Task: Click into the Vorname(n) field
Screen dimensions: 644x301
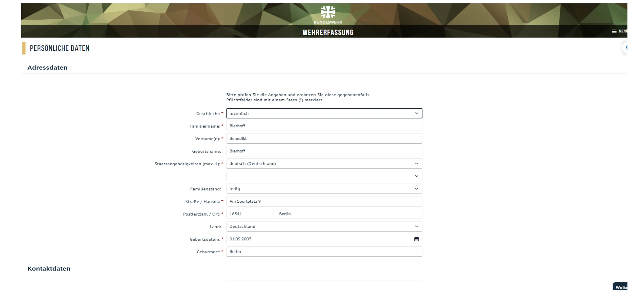Action: (324, 138)
